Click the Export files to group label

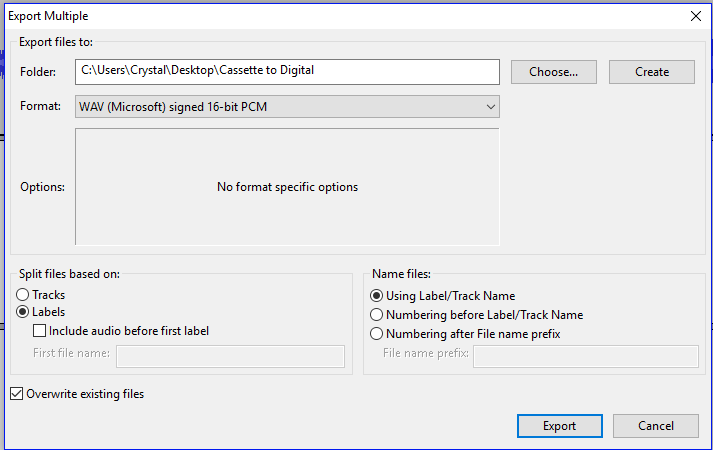point(56,42)
